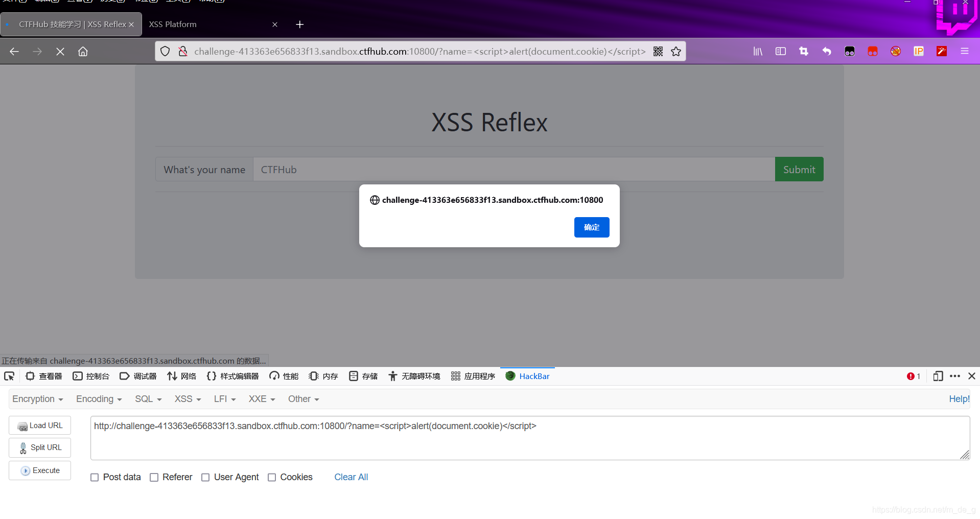This screenshot has width=980, height=519.
Task: Open a new browser tab
Action: point(300,25)
